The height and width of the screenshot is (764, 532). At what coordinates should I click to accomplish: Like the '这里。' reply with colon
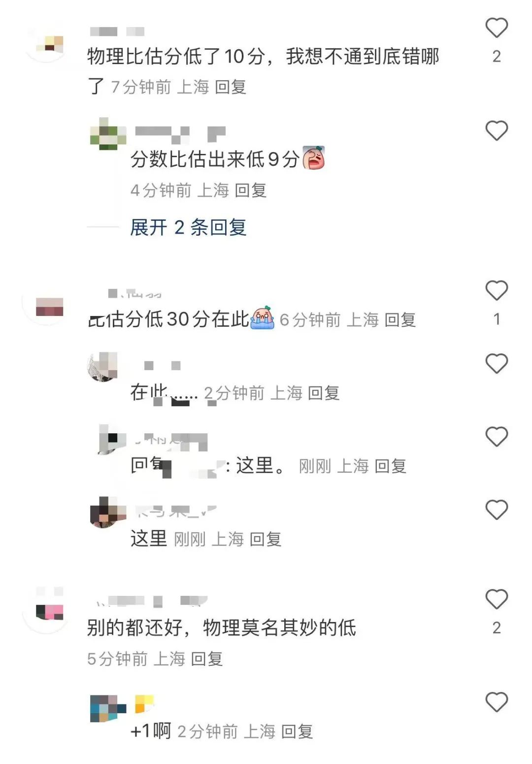click(497, 437)
